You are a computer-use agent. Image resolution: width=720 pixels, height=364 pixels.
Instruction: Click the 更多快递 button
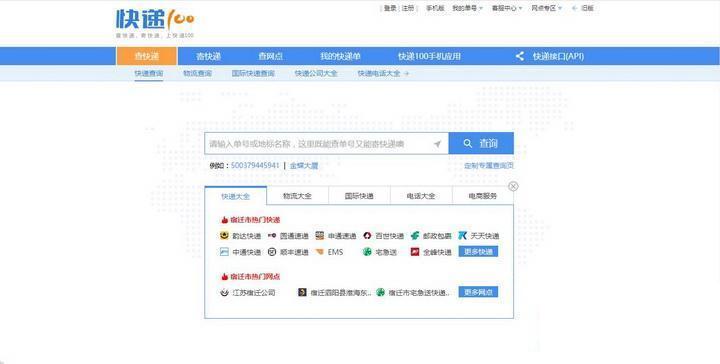(x=478, y=252)
